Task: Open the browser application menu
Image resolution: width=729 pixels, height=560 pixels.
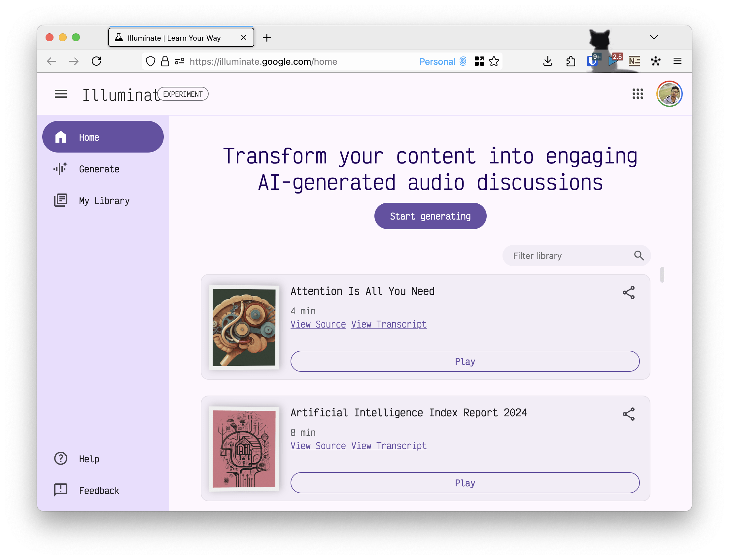Action: (x=677, y=61)
